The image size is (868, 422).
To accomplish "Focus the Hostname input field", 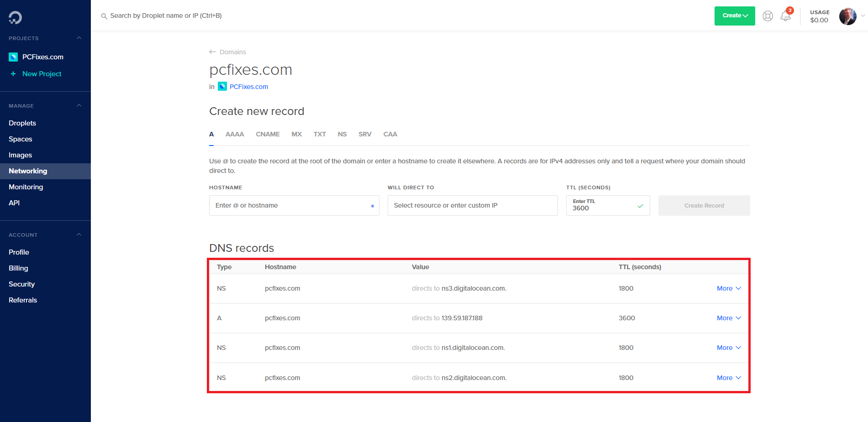I will click(x=294, y=206).
